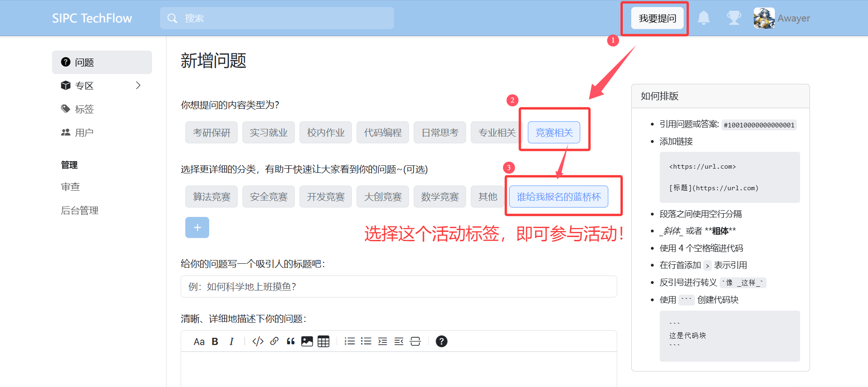Click the <https://url.com> code sample
868x387 pixels.
click(702, 166)
